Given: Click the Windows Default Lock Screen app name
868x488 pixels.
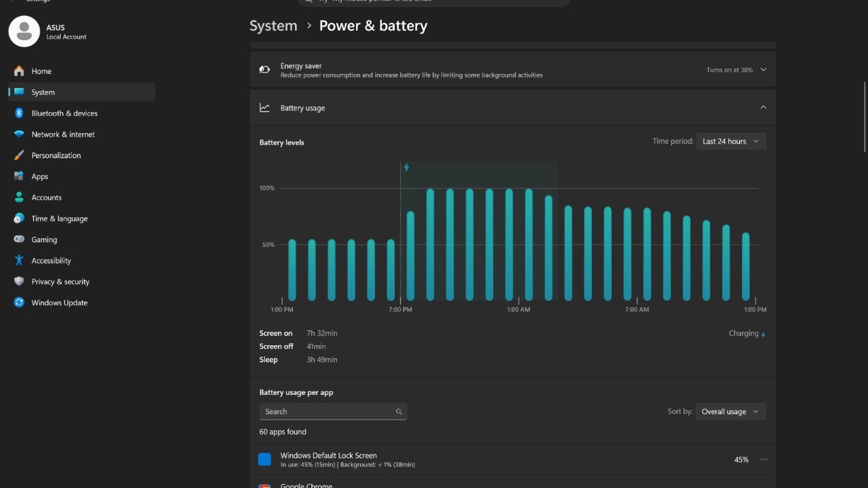Looking at the screenshot, I should pos(329,455).
